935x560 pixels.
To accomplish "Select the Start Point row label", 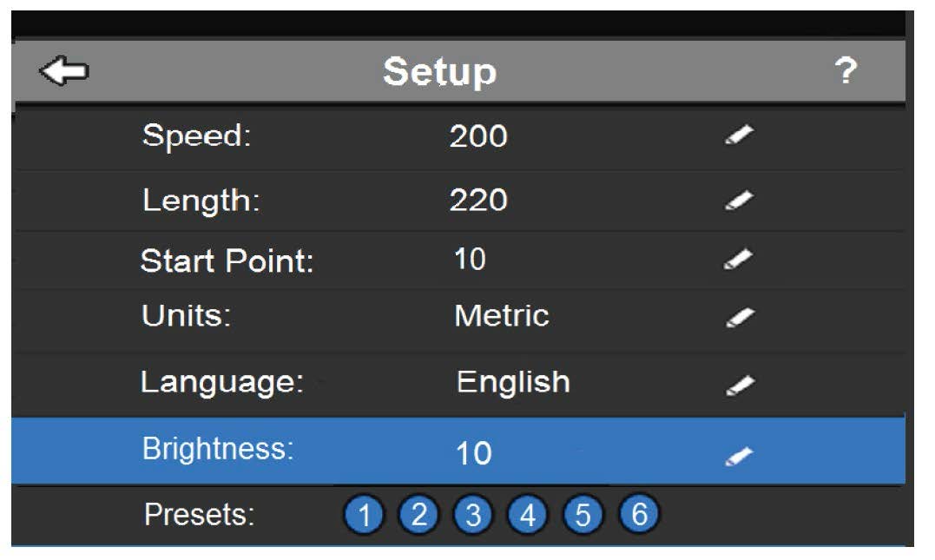I will point(227,260).
